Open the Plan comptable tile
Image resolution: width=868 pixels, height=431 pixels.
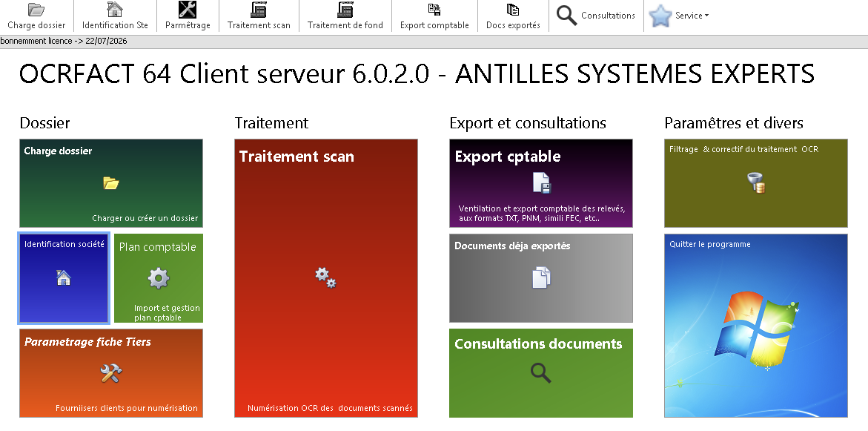159,278
